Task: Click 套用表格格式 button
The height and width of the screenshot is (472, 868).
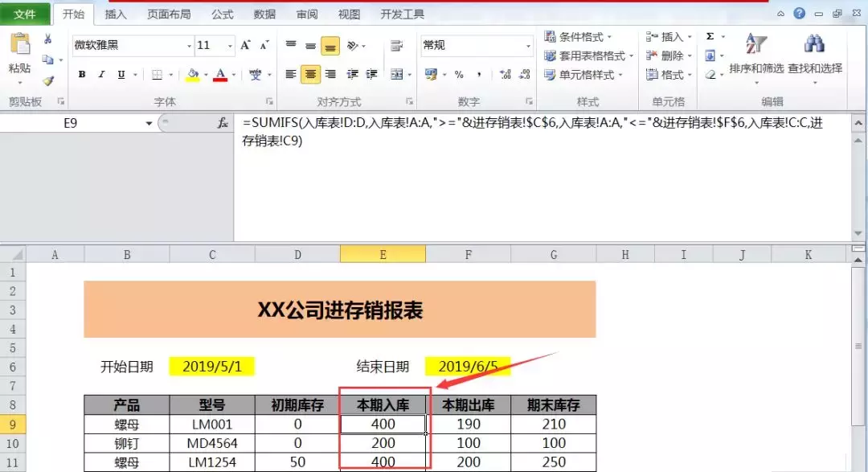Action: 592,55
